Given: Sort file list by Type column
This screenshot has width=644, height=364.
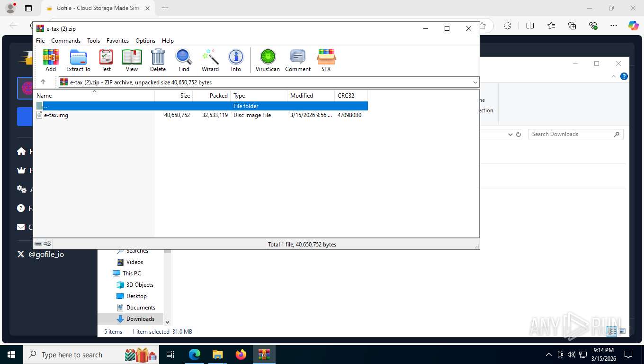Looking at the screenshot, I should (x=259, y=96).
